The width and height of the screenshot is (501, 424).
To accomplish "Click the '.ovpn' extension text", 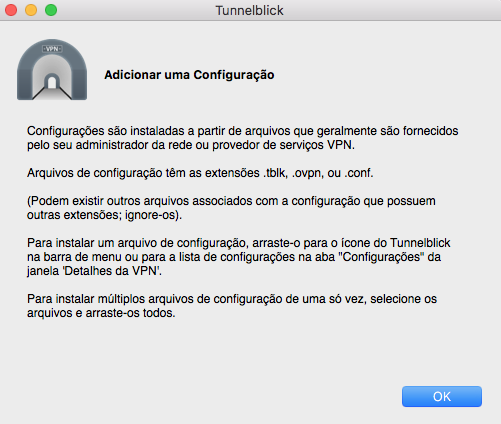I will click(308, 173).
